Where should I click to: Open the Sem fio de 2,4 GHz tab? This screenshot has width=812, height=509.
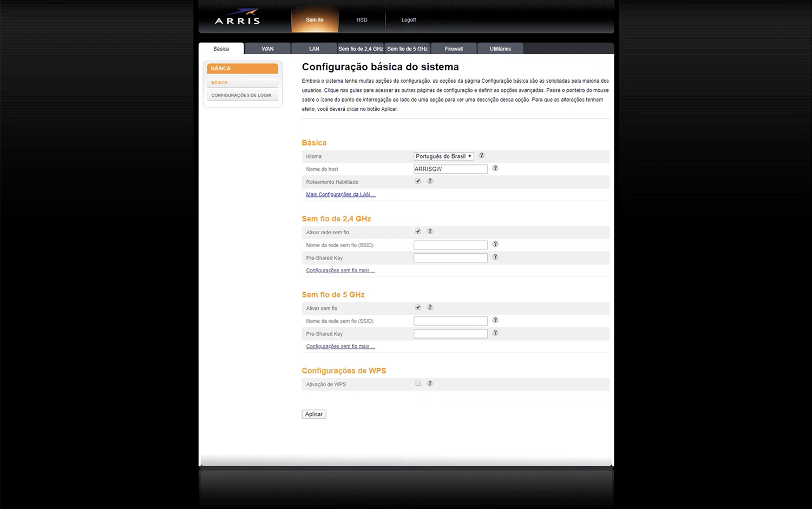(x=361, y=49)
